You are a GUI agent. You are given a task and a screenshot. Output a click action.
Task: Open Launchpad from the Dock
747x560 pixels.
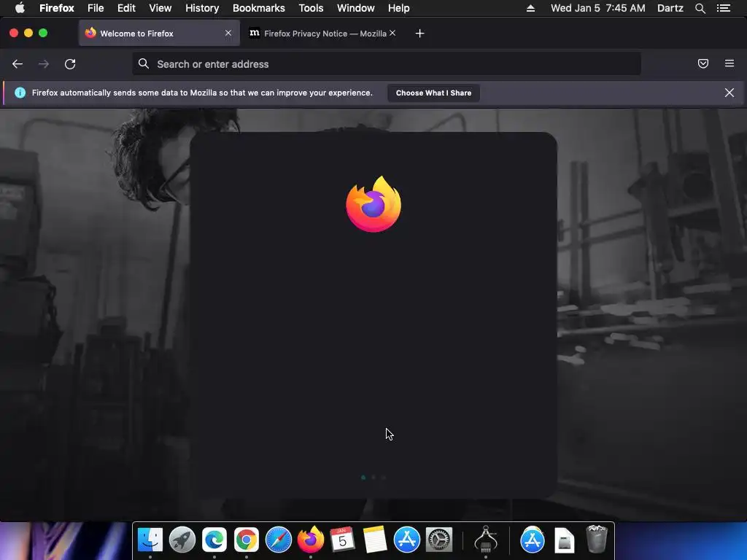[x=182, y=540]
